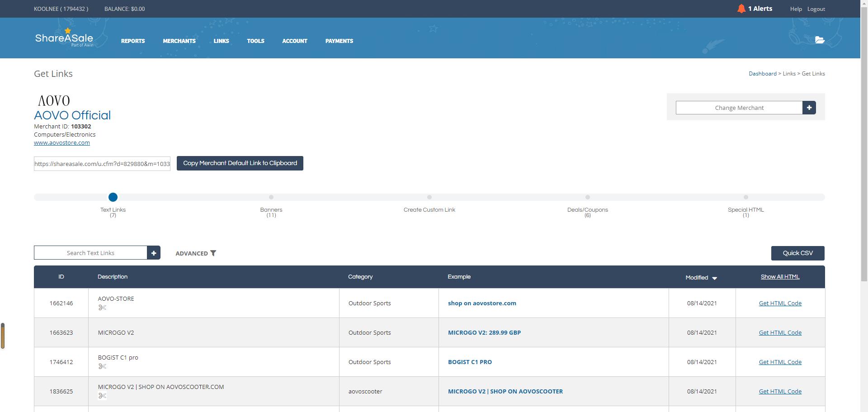868x412 pixels.
Task: Click the BALANCE: $0.00 text
Action: click(124, 9)
